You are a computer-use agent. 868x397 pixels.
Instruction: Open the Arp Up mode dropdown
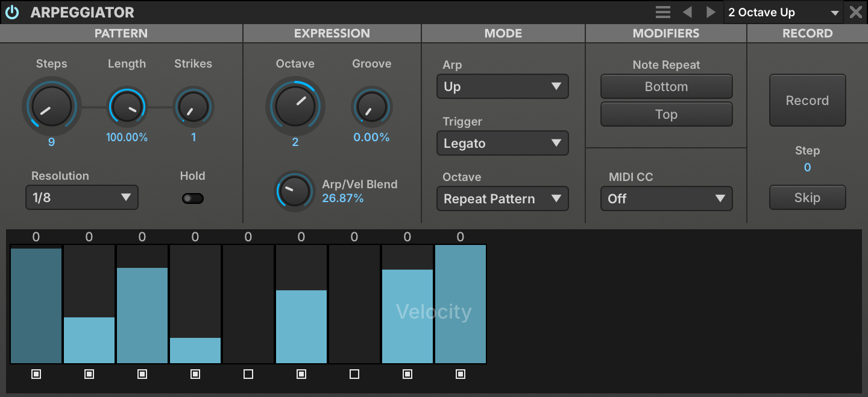503,86
